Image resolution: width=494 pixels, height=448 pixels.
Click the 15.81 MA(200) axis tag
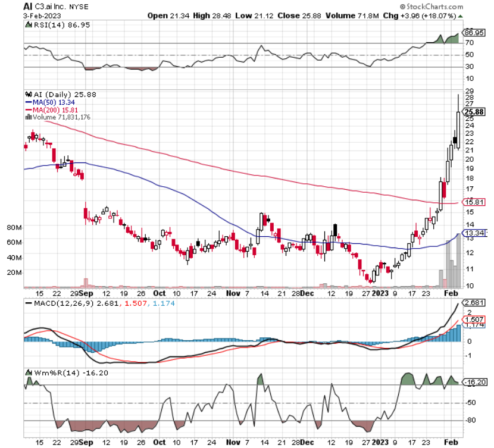[x=474, y=202]
